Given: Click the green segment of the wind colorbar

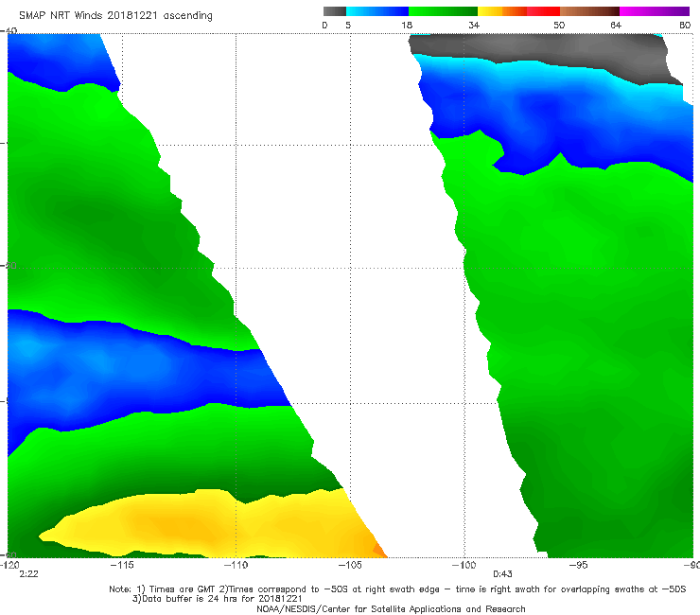Looking at the screenshot, I should point(443,11).
